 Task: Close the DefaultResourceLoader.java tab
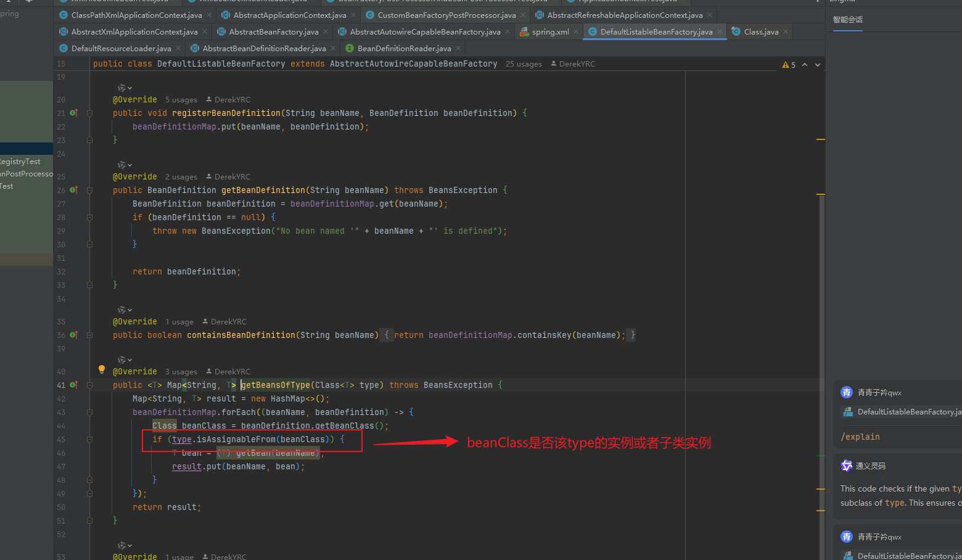(178, 48)
